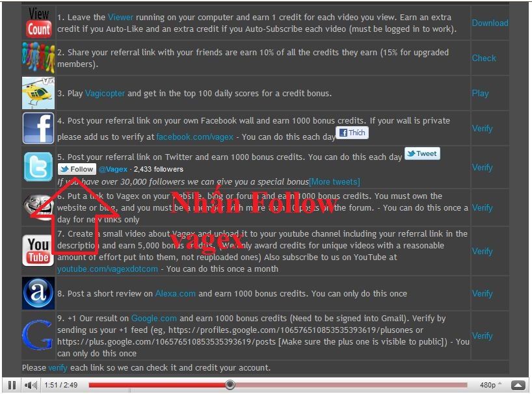Click the Twitter bird logo icon
The height and width of the screenshot is (394, 532).
(x=38, y=167)
